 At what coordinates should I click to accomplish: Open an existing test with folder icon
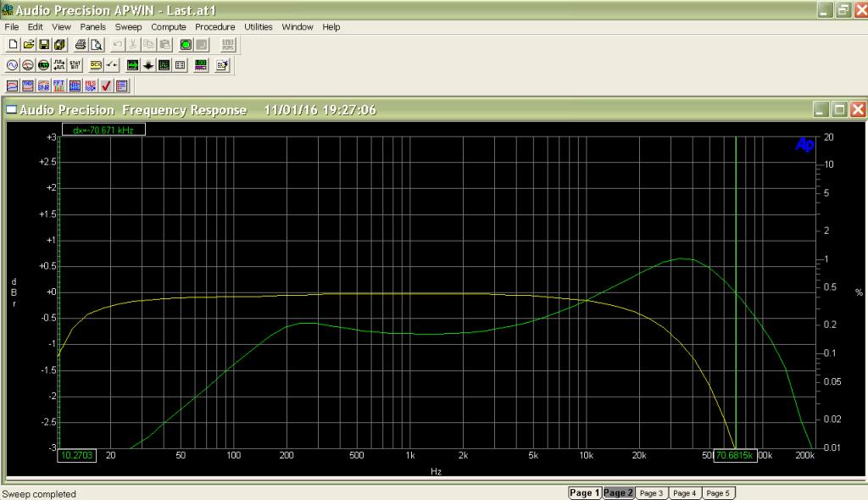[x=28, y=45]
